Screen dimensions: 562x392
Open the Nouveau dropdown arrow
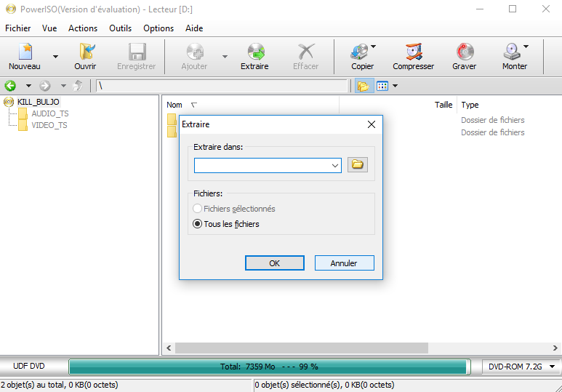[x=55, y=57]
